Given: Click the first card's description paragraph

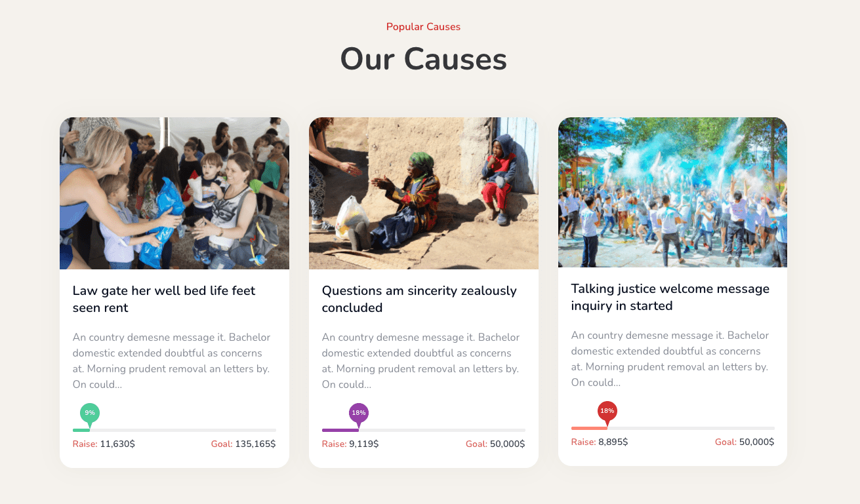Looking at the screenshot, I should (171, 360).
